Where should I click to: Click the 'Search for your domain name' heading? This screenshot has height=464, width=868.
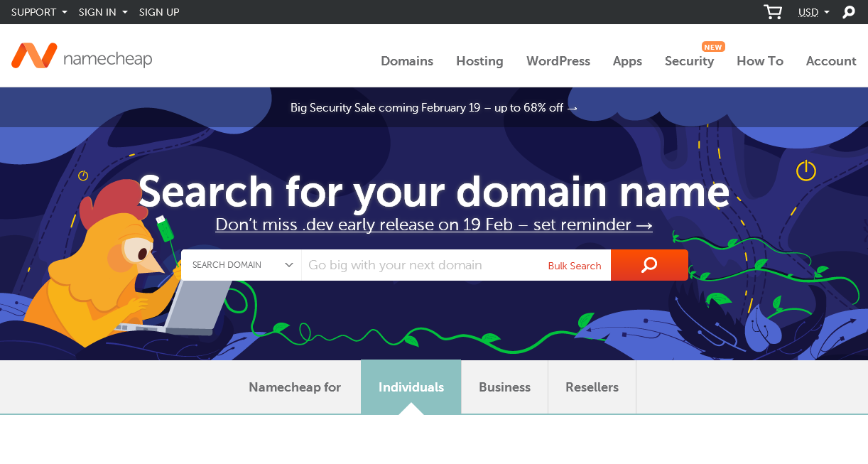434,191
